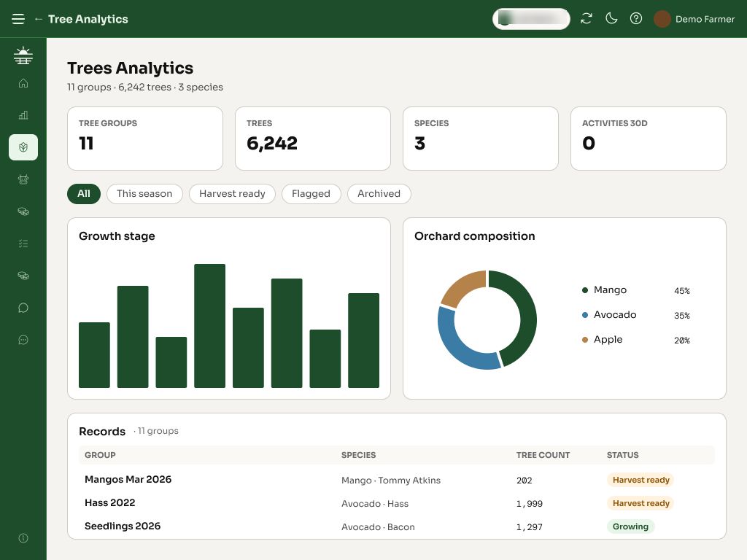This screenshot has height=560, width=747.
Task: Click the Growing status badge
Action: click(630, 526)
